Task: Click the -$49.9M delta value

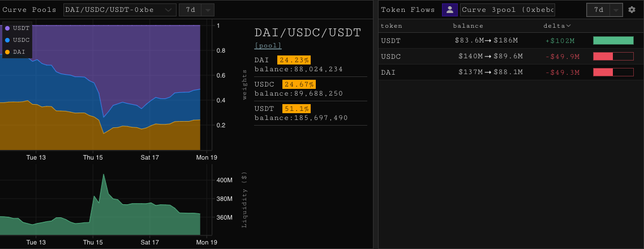Action: coord(563,56)
